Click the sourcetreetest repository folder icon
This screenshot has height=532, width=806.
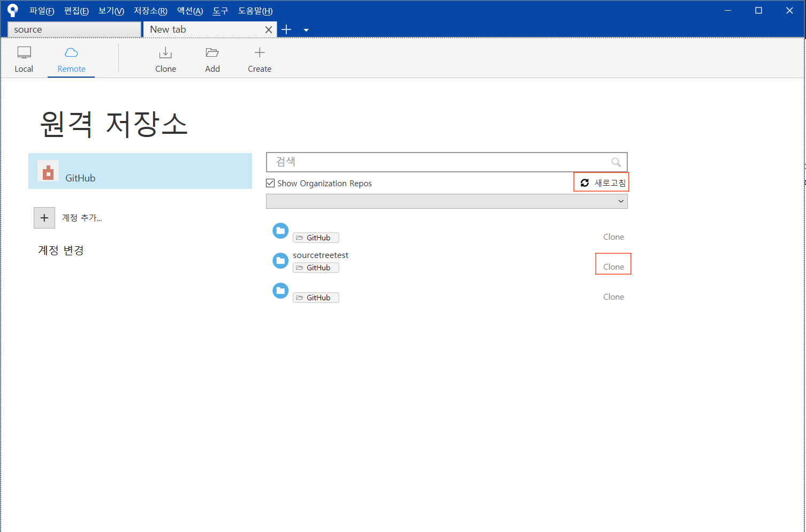(280, 261)
